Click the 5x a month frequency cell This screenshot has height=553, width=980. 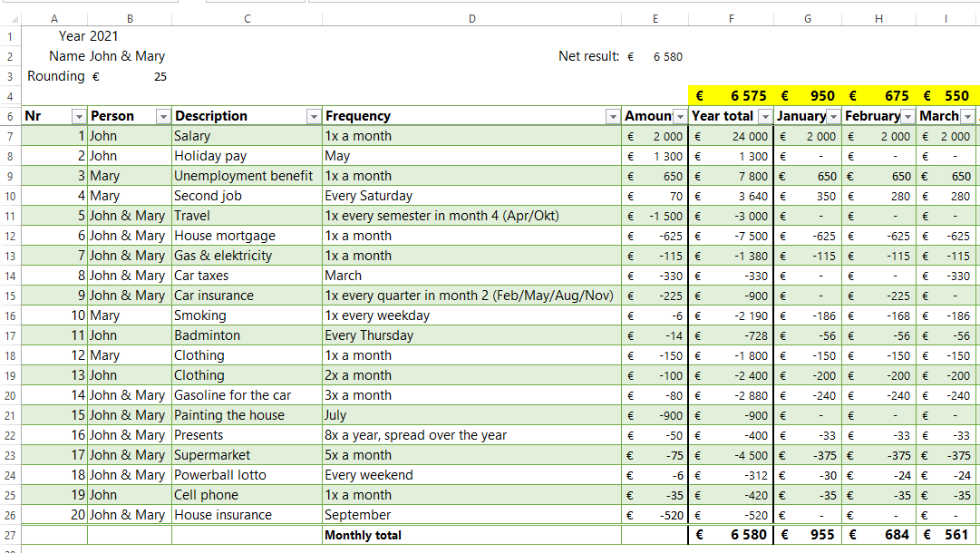point(472,455)
